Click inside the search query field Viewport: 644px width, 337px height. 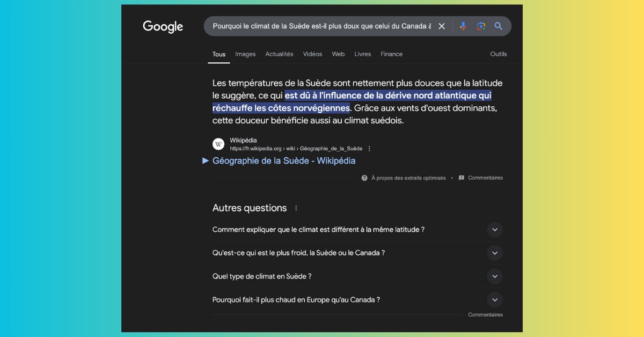point(322,26)
